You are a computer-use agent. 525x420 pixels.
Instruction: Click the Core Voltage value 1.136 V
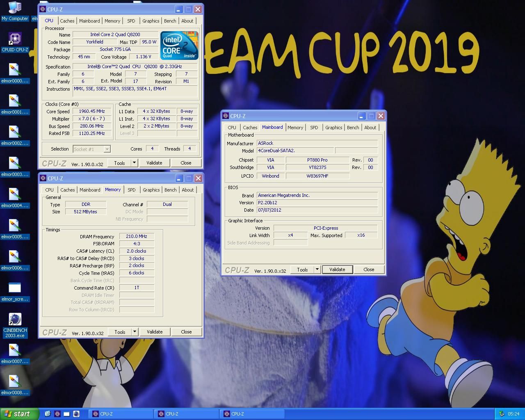tap(144, 57)
